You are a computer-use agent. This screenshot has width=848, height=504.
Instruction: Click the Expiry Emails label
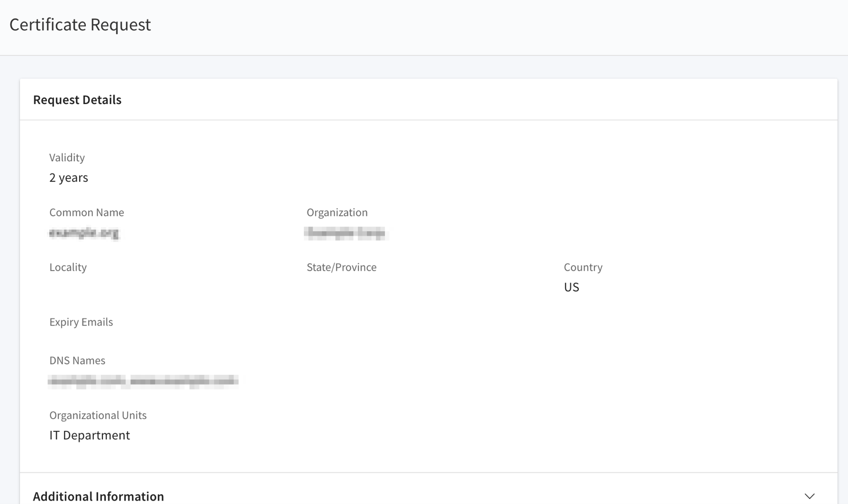click(81, 322)
